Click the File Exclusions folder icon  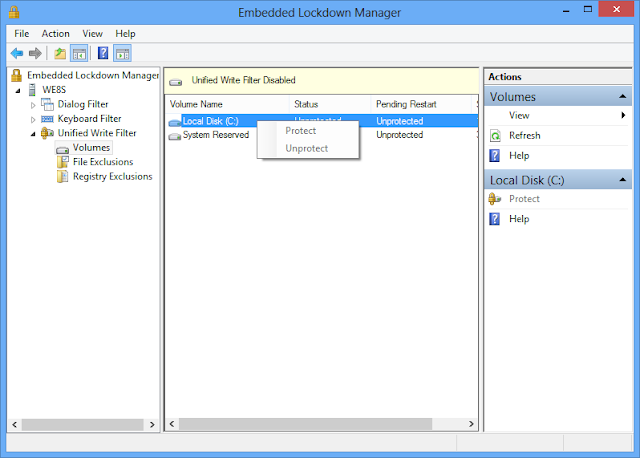click(x=62, y=162)
